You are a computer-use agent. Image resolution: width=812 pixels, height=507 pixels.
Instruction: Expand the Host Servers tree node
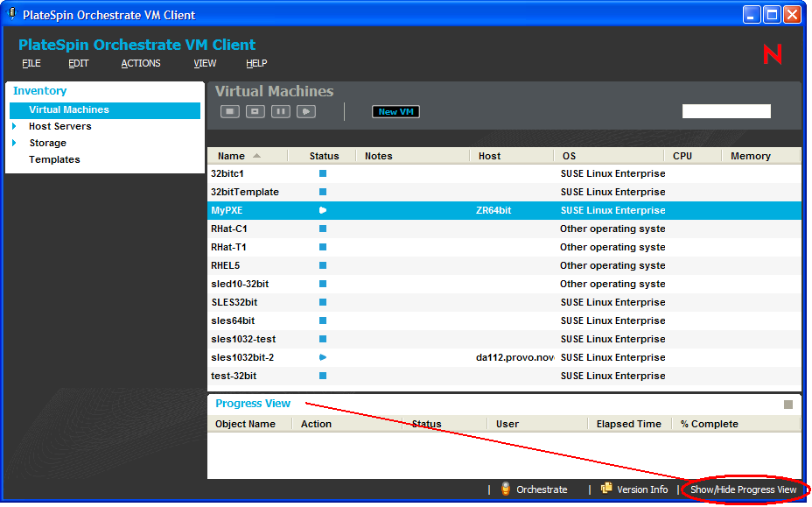[x=15, y=126]
